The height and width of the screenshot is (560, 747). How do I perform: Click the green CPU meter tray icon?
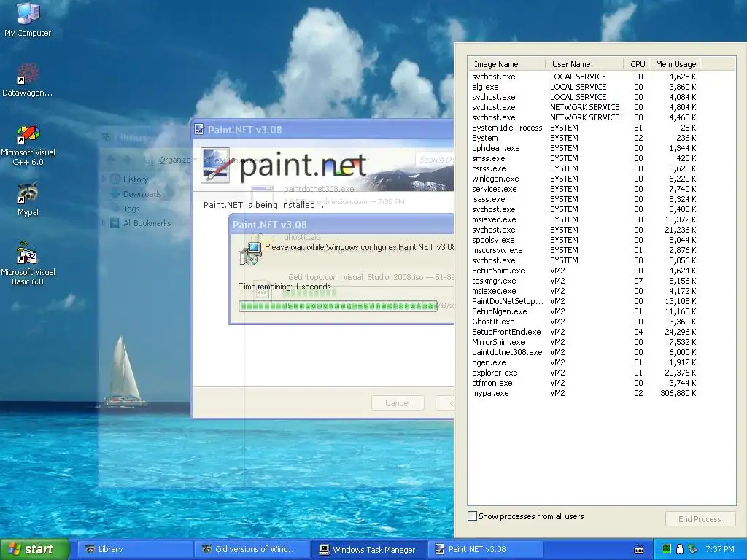coord(667,549)
